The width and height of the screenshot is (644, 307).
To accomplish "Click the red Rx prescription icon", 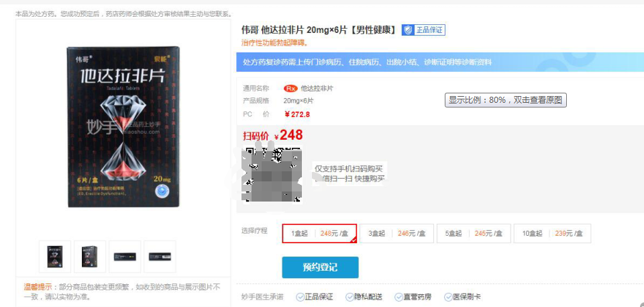I will click(290, 89).
